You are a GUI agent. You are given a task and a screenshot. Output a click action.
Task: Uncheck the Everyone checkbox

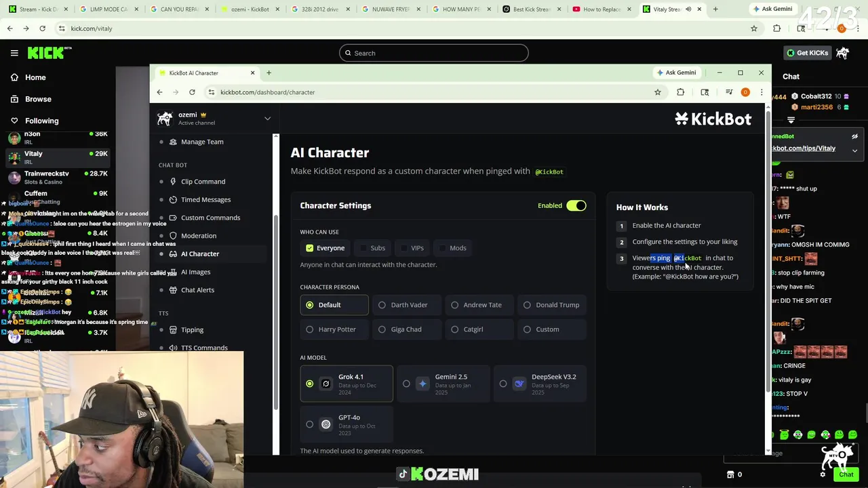tap(309, 248)
